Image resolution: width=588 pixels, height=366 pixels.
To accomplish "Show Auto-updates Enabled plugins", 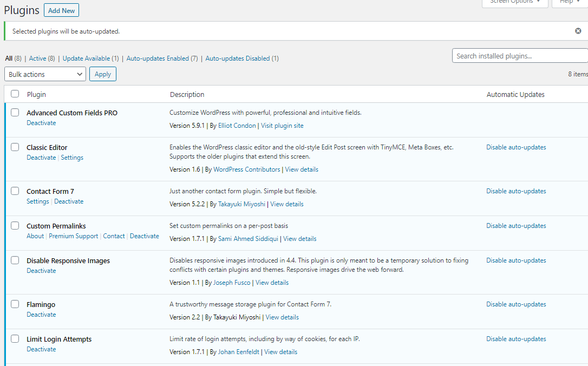I will (x=158, y=58).
